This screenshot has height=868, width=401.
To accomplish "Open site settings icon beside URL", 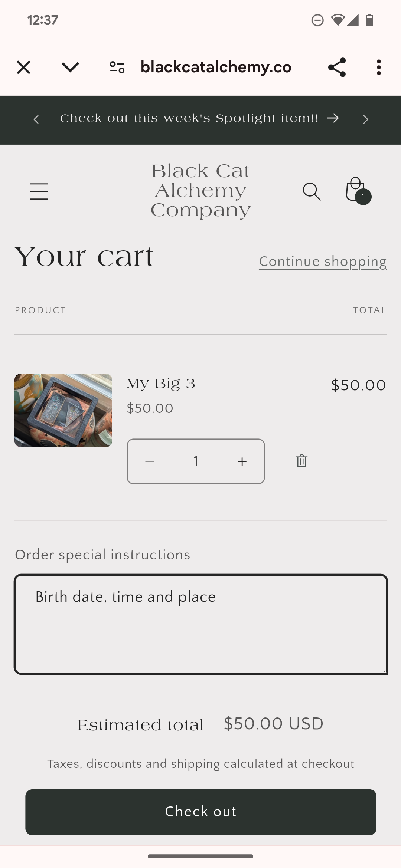I will tap(117, 68).
